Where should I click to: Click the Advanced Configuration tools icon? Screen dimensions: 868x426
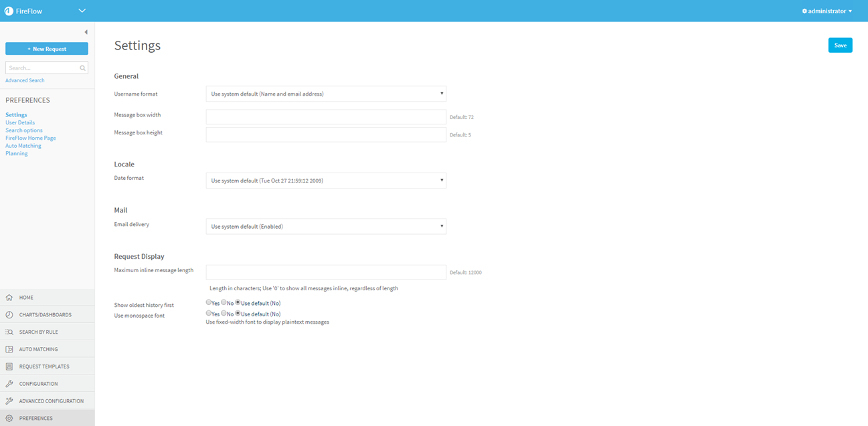9,401
